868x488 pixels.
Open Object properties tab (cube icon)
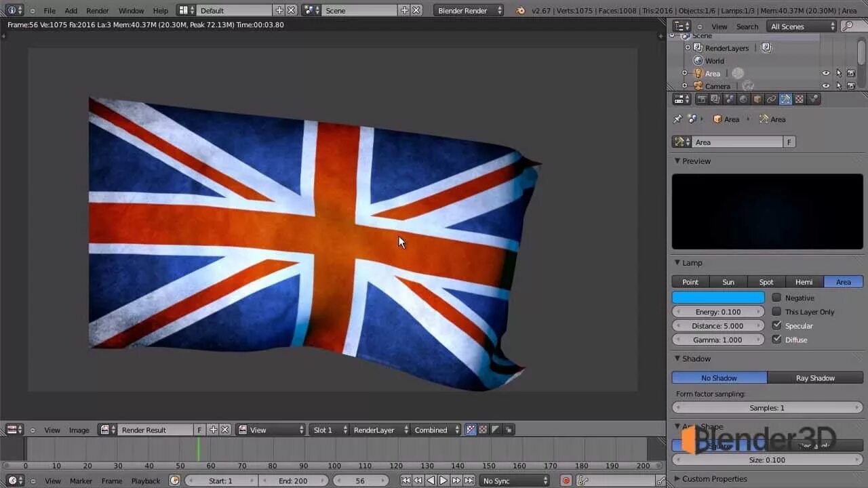[x=757, y=99]
